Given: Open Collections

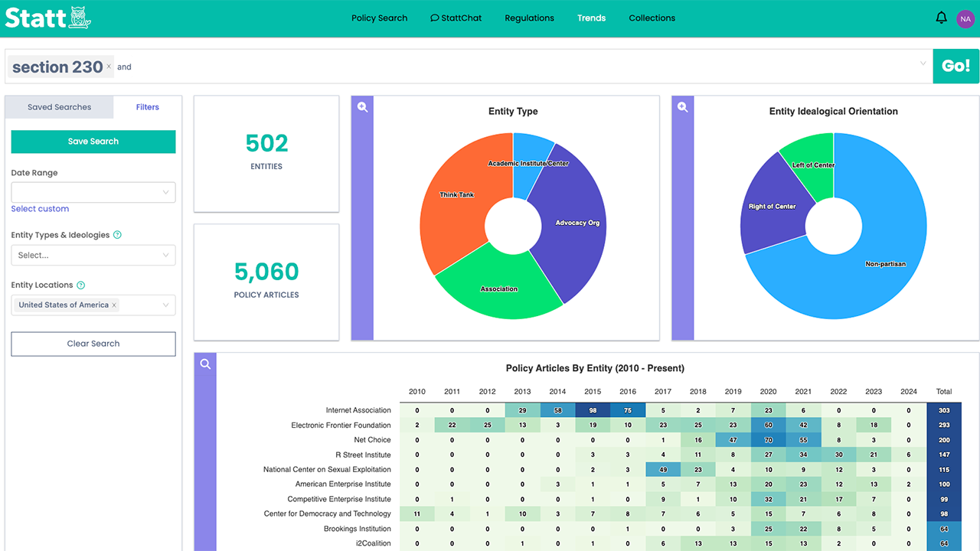Looking at the screenshot, I should coord(652,18).
